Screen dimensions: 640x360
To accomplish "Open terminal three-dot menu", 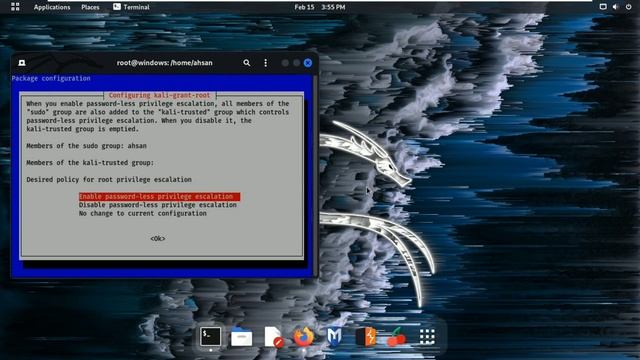I will tap(266, 63).
